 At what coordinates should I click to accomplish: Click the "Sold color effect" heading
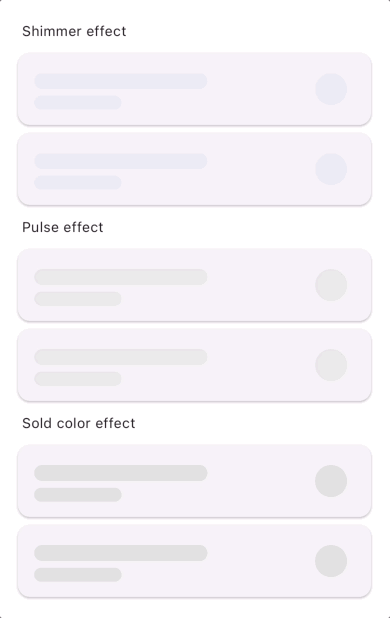coord(78,423)
